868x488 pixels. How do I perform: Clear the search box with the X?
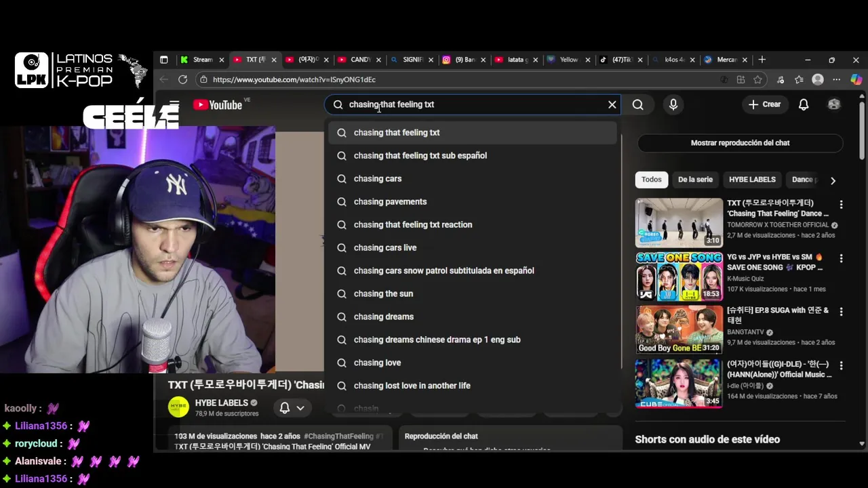(x=612, y=104)
